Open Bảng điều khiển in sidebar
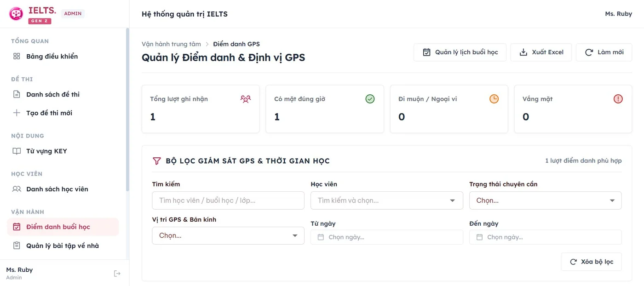This screenshot has height=286, width=644. 63,57
